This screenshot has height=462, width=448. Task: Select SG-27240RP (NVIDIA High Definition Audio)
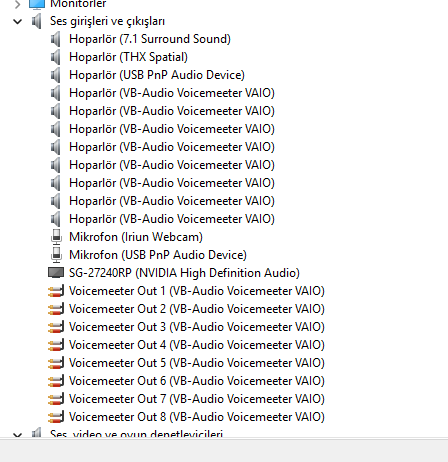click(x=184, y=273)
